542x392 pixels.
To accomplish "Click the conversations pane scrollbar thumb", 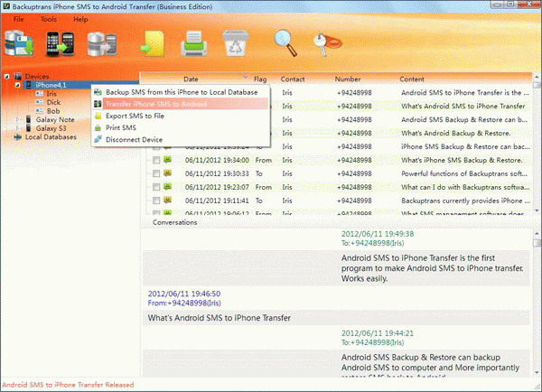I will click(x=537, y=243).
